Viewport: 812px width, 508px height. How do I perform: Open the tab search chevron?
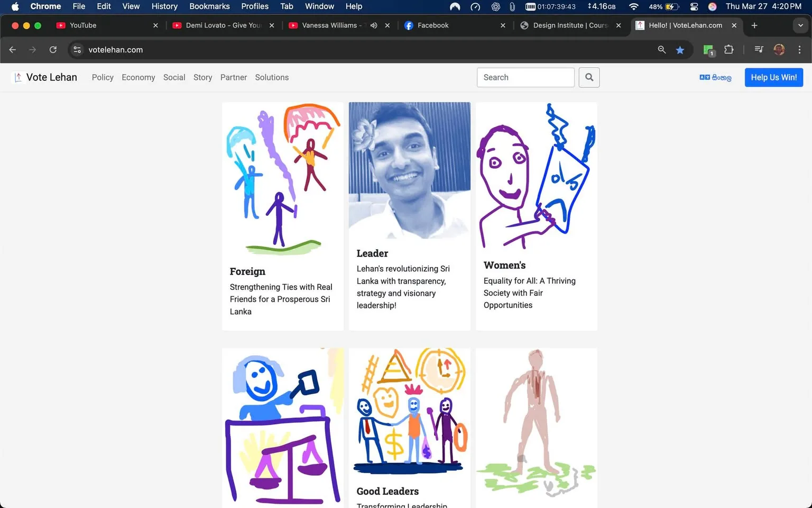tap(799, 25)
